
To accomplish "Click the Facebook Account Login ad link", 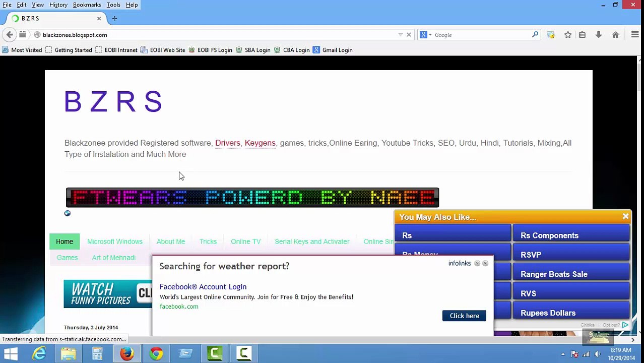I will (203, 286).
